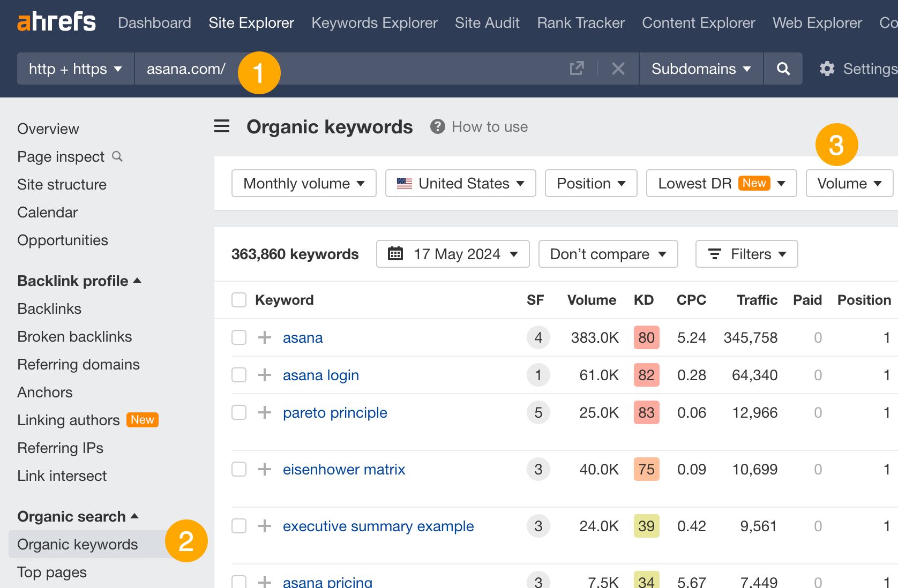Click the question mark icon beside How to use

pos(437,126)
